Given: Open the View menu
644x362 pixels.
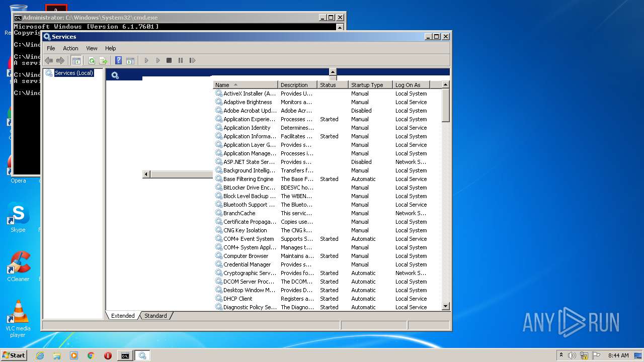Looking at the screenshot, I should 92,48.
